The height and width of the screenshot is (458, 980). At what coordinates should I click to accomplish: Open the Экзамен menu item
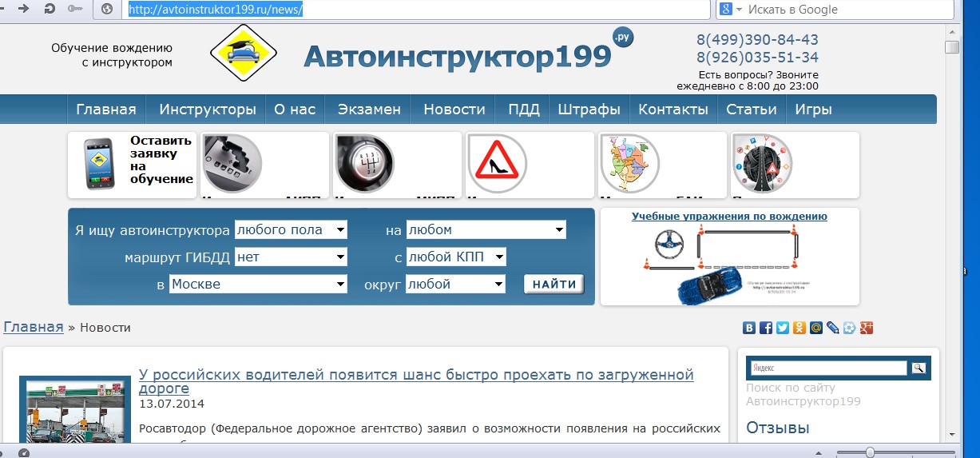369,110
